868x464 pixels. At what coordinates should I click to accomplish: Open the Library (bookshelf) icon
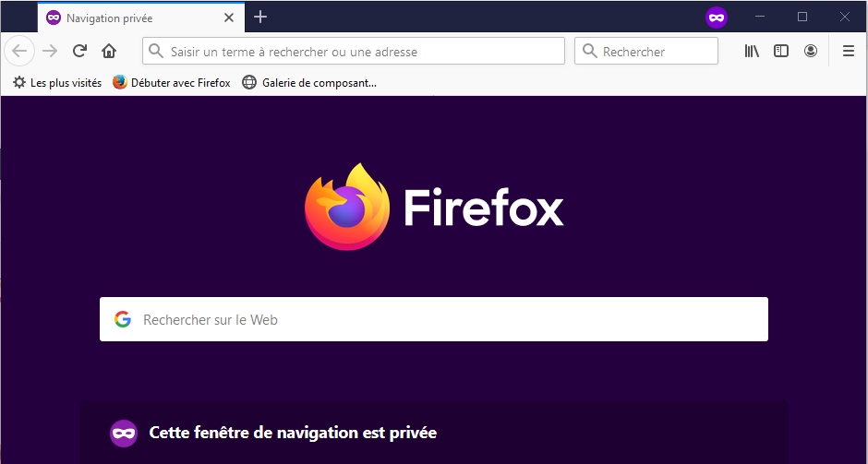[x=752, y=52]
